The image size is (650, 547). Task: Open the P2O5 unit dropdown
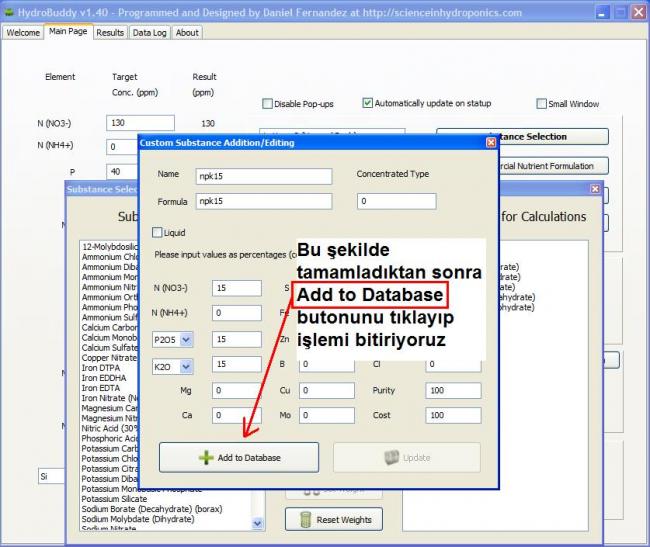[x=186, y=340]
